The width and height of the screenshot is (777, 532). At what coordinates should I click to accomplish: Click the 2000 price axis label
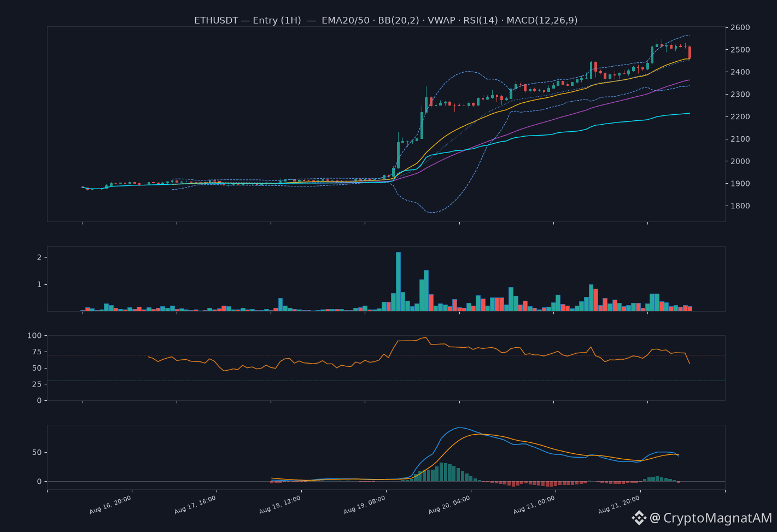point(739,161)
